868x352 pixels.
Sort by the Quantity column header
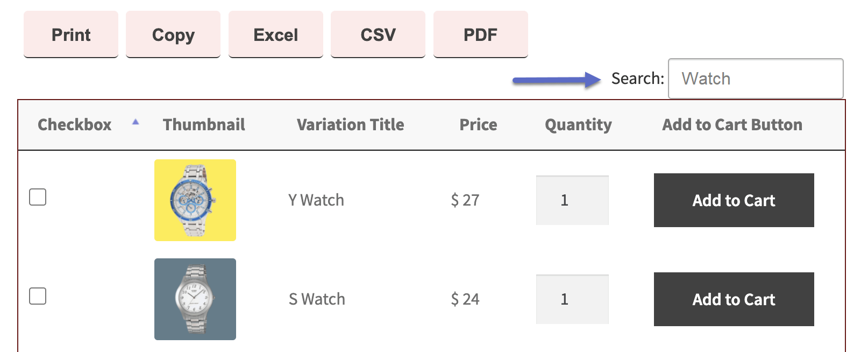[x=578, y=124]
